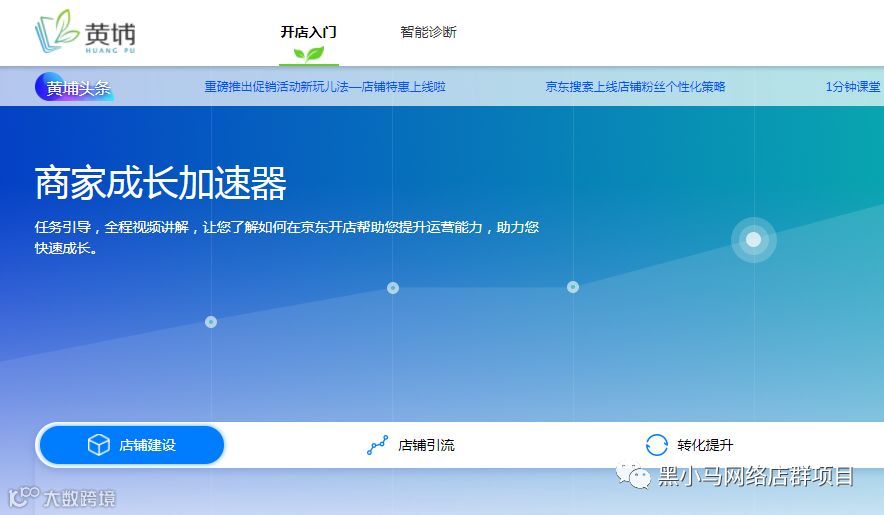The width and height of the screenshot is (884, 515).
Task: Click the circular arrows icon beside 转化提升
Action: (x=656, y=445)
